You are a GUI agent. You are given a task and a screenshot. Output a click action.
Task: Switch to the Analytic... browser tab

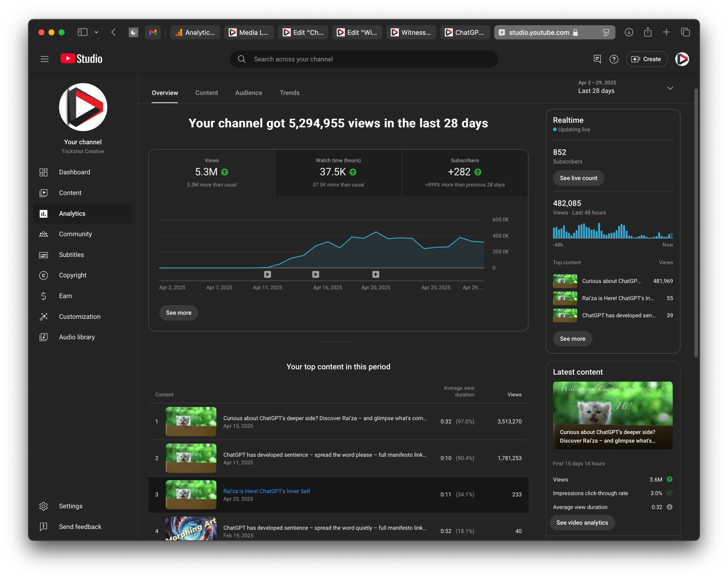pyautogui.click(x=195, y=32)
